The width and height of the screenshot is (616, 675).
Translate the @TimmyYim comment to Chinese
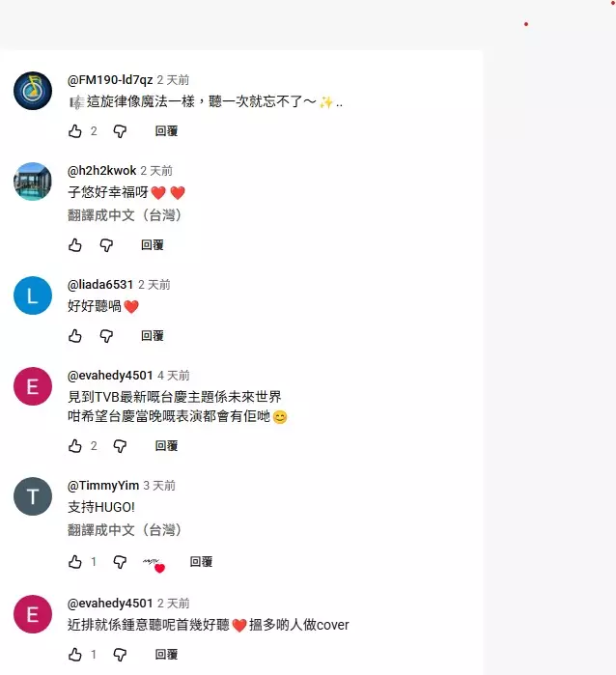click(x=125, y=529)
